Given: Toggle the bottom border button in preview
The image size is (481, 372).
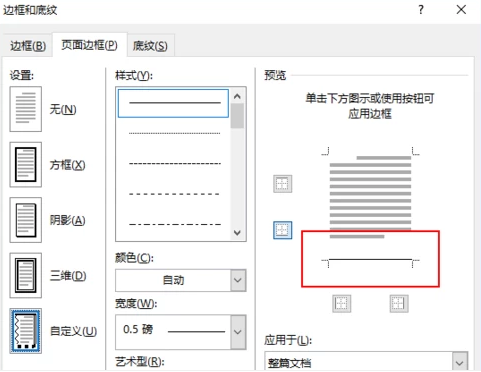Looking at the screenshot, I should [283, 230].
